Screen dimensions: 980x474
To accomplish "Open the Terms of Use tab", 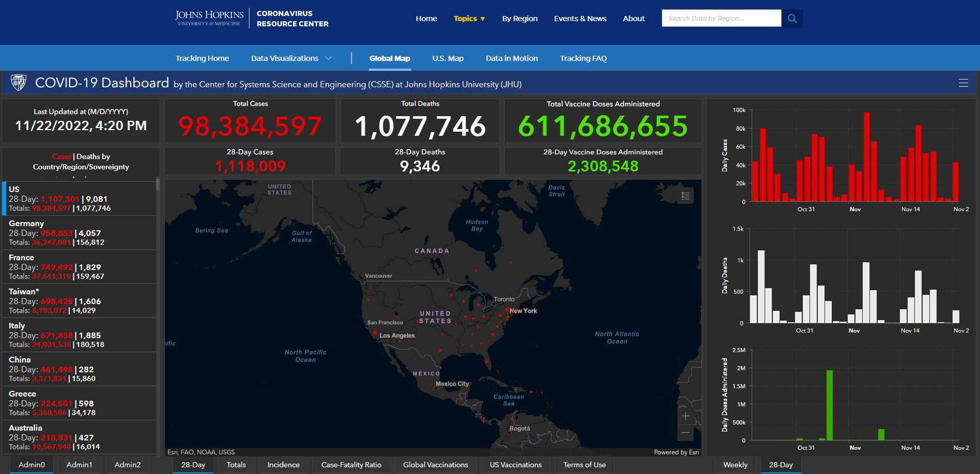I will click(584, 465).
